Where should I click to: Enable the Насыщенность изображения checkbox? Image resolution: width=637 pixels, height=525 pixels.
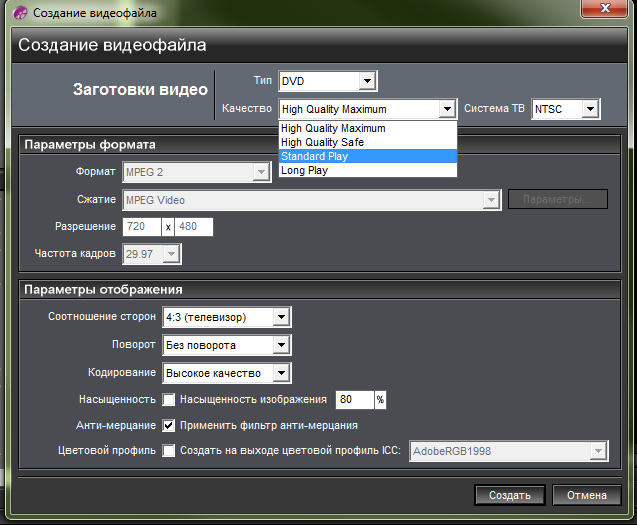coord(169,400)
